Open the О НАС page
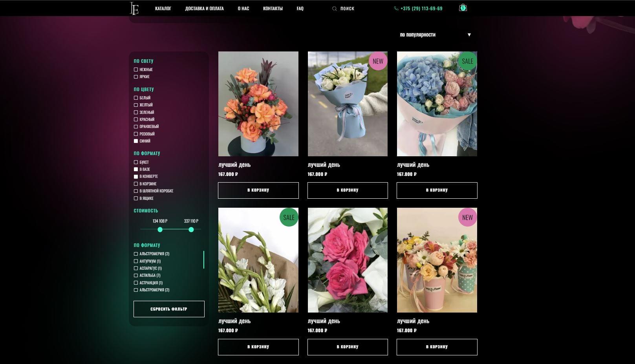This screenshot has width=635, height=364. click(243, 9)
